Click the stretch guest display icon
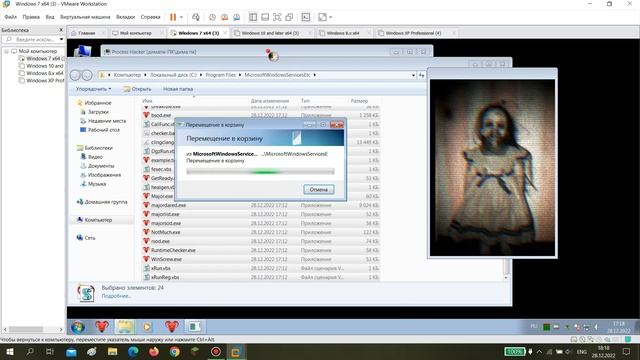The height and width of the screenshot is (360, 640). [322, 17]
